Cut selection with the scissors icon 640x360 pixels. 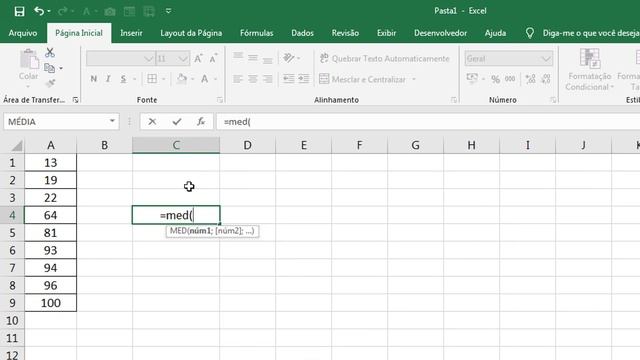tap(50, 53)
